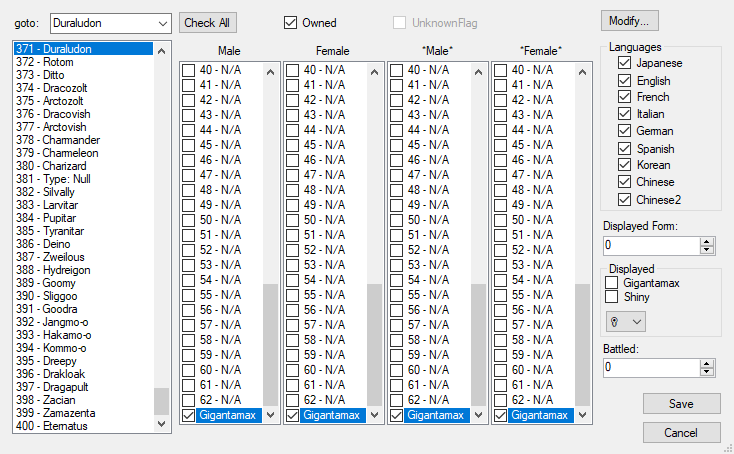This screenshot has height=454, width=734.
Task: Click the Check All button
Action: [x=207, y=23]
